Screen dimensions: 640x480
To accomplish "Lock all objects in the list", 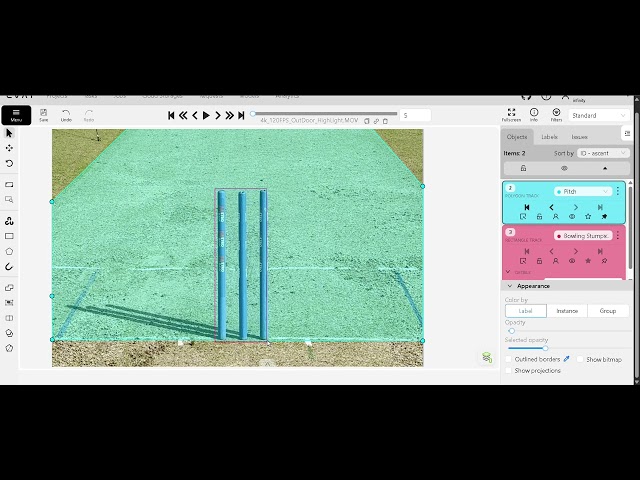I will click(x=523, y=168).
